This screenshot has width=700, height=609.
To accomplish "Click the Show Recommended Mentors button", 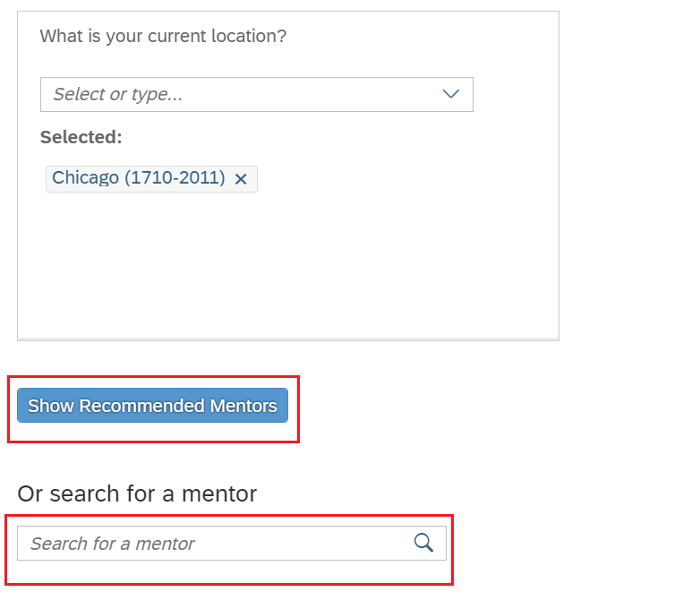I will [x=153, y=406].
